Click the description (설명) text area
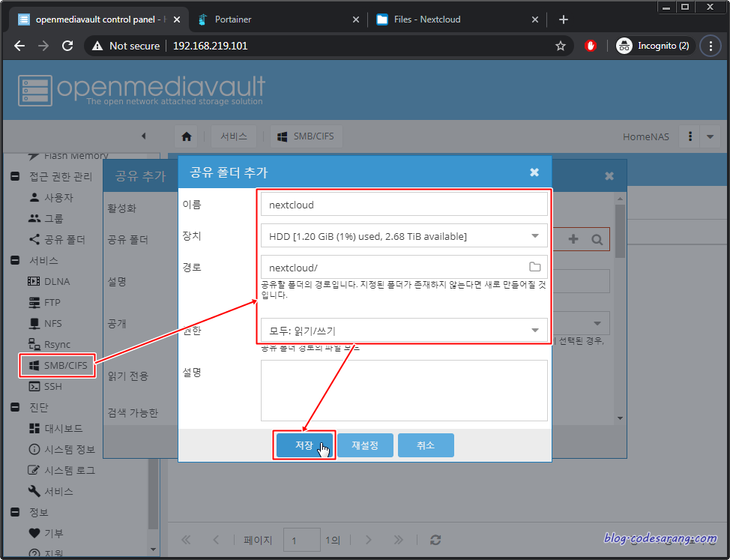730x560 pixels. pos(404,391)
